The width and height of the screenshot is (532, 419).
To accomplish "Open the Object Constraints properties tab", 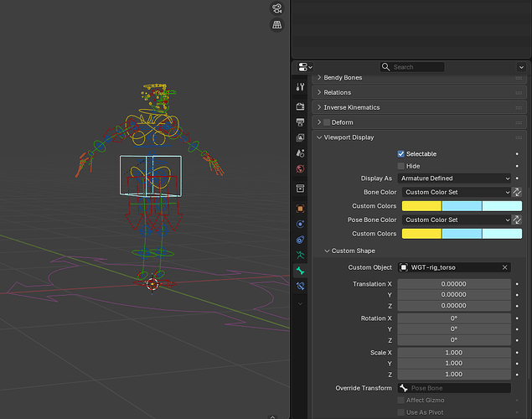I will [300, 240].
